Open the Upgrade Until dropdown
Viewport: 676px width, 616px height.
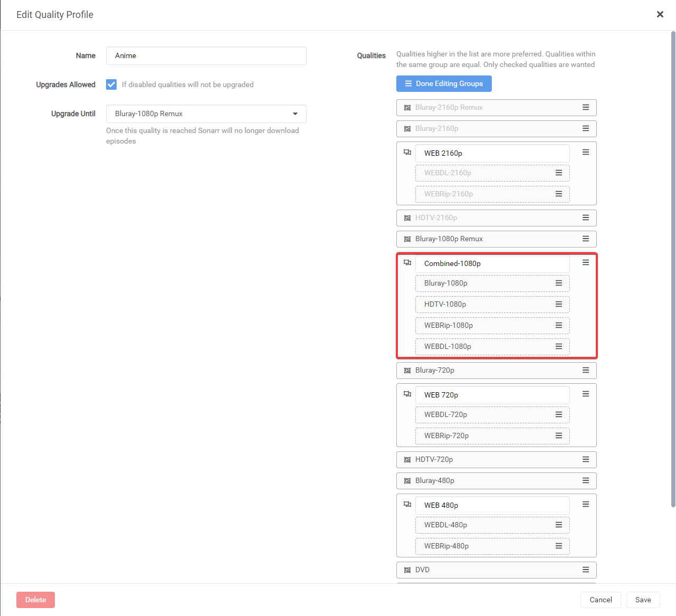coord(206,114)
